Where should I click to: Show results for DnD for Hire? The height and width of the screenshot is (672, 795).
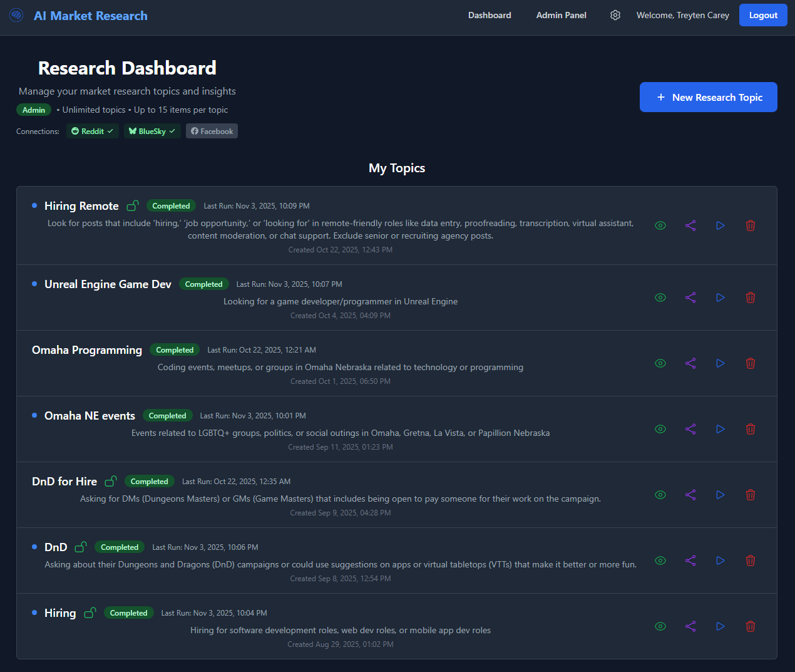[x=660, y=495]
